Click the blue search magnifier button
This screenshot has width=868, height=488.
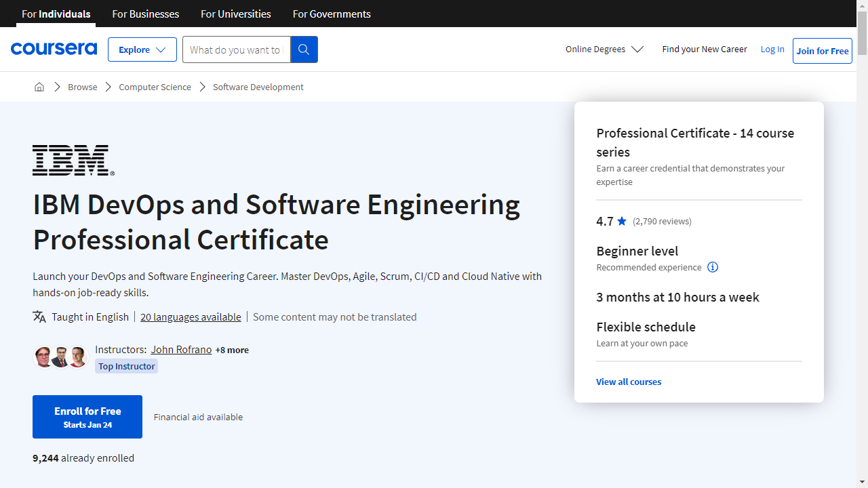(304, 49)
